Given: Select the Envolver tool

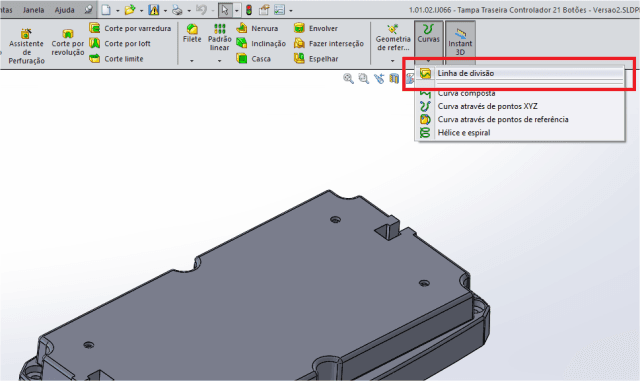Looking at the screenshot, I should [316, 28].
